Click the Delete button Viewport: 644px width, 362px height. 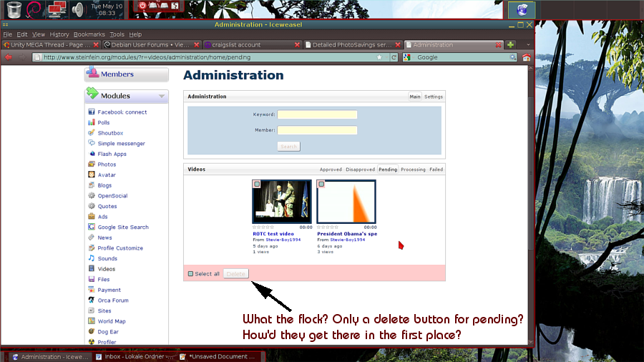click(235, 274)
